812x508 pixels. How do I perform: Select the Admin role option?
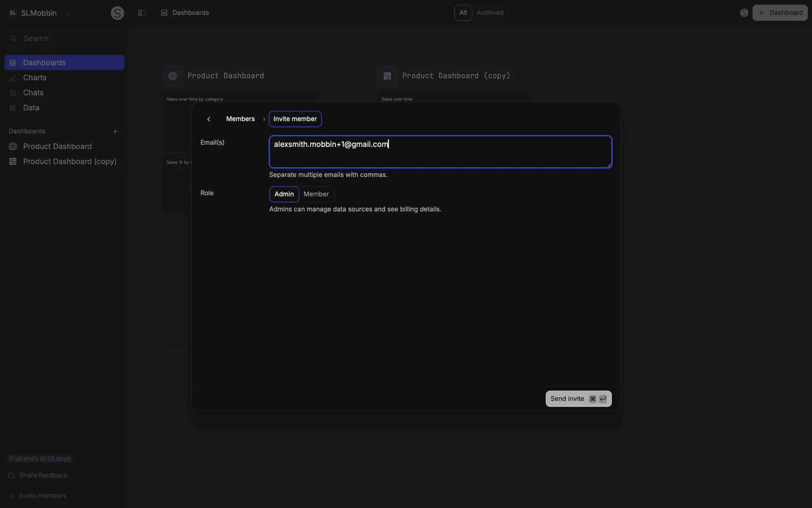tap(284, 194)
